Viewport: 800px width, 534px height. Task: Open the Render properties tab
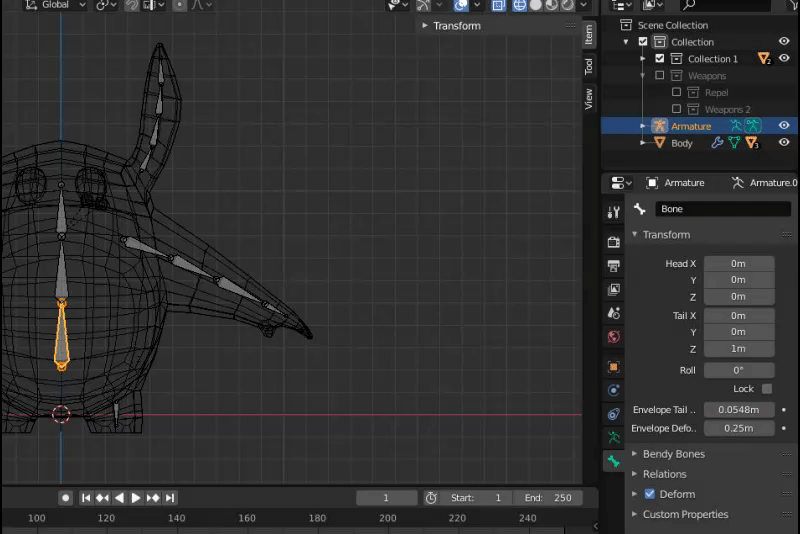click(613, 242)
